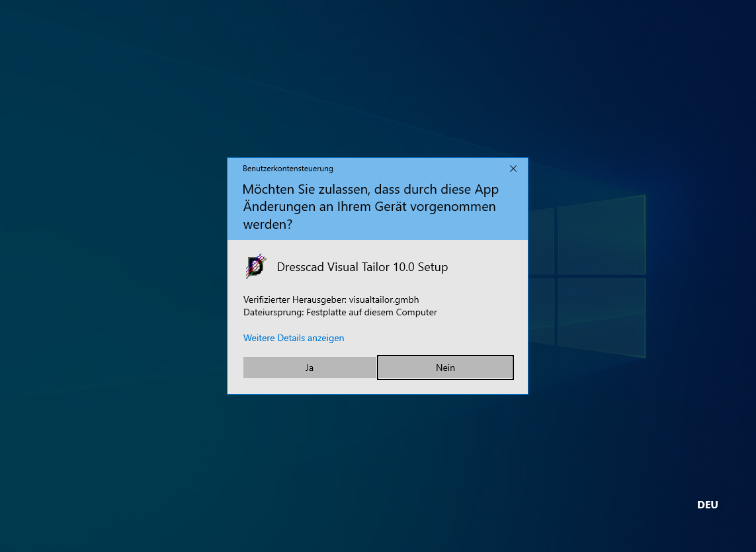The width and height of the screenshot is (756, 552).
Task: Click empty gray area below the Ja button
Action: coord(310,386)
